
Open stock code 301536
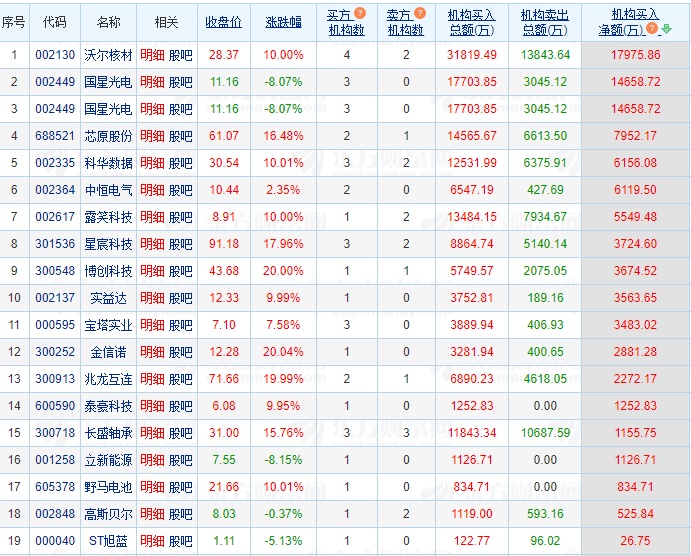point(55,244)
